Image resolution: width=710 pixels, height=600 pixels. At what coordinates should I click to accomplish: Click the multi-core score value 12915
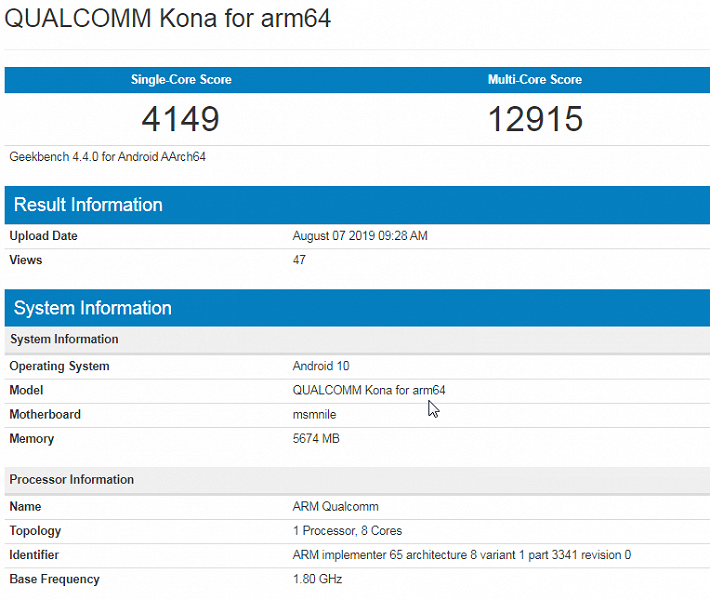[534, 120]
